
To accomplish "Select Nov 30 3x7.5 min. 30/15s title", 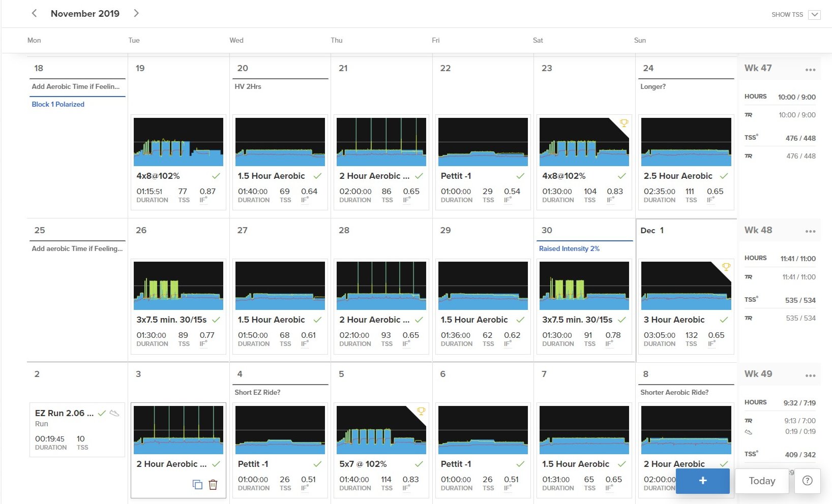I will click(577, 320).
